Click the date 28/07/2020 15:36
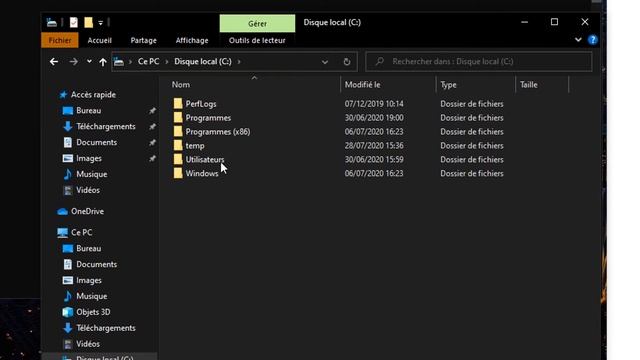The height and width of the screenshot is (360, 640). point(374,145)
